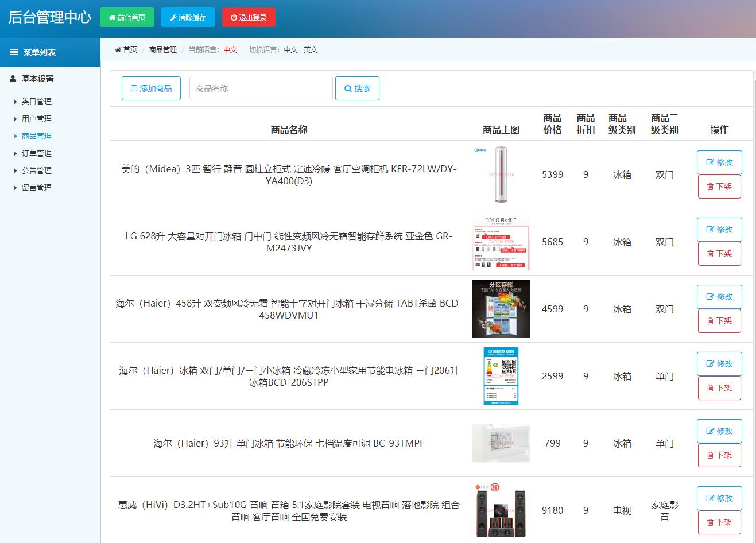Click the Haier 93升 单门冰箱 product name
This screenshot has width=756, height=543.
tap(289, 443)
